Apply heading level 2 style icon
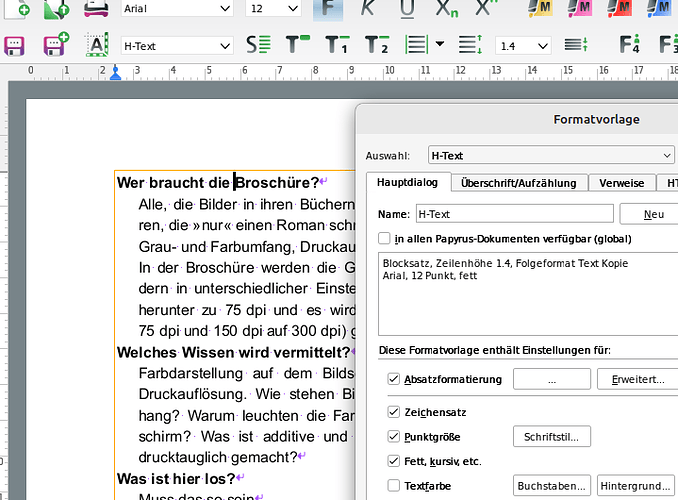This screenshot has height=500, width=678. tap(377, 45)
